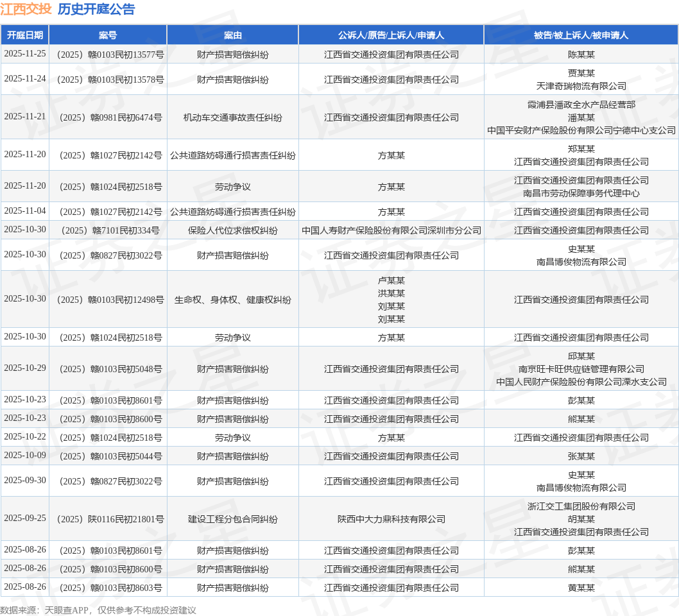Click the 历史开庭公告 heading
The image size is (679, 616).
[x=96, y=9]
